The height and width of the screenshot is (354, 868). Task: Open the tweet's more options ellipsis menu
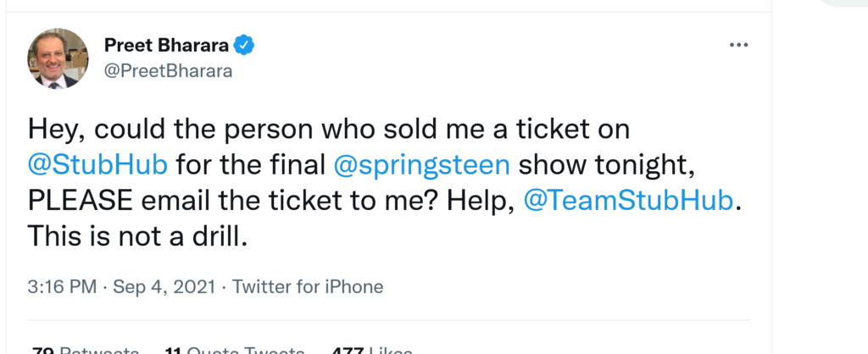(738, 45)
